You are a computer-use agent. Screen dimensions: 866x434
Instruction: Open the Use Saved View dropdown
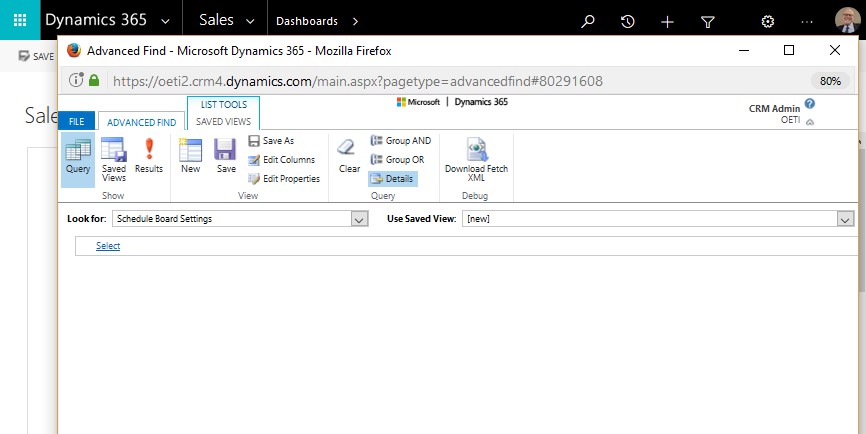(845, 219)
